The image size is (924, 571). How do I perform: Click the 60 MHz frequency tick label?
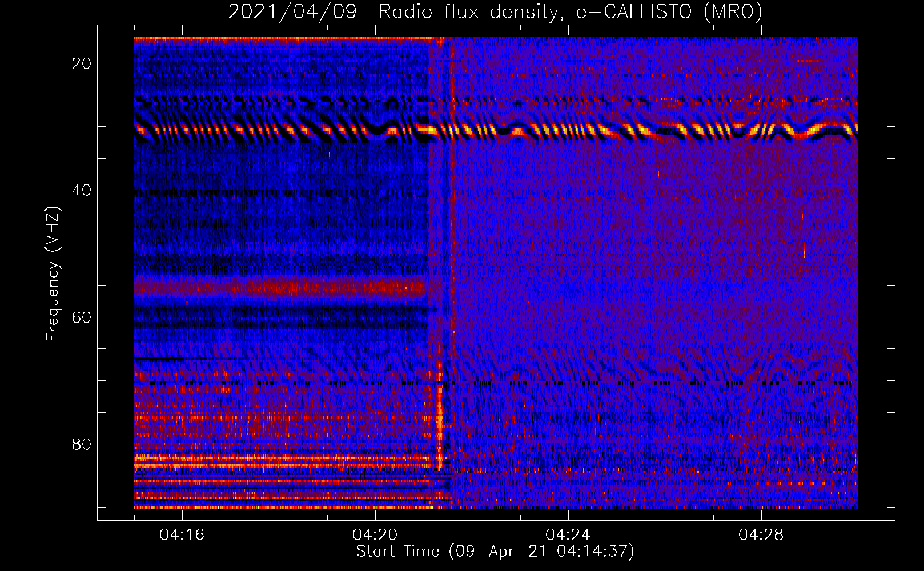(x=82, y=317)
